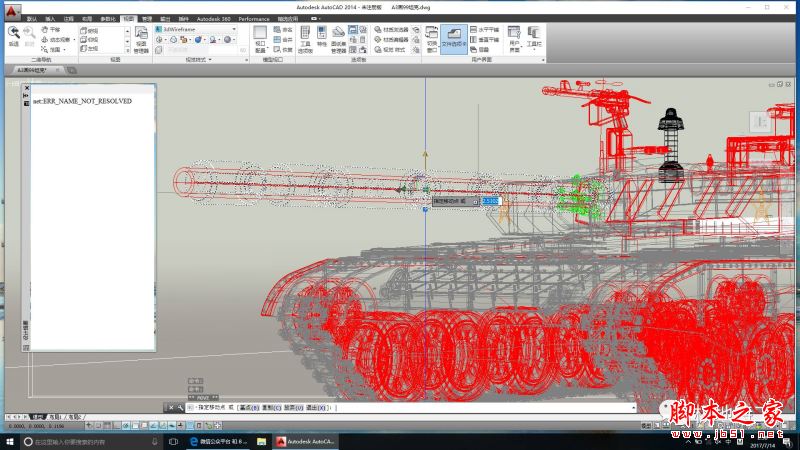The image size is (800, 450).
Task: Click the Back (后退) navigation icon
Action: [x=14, y=37]
